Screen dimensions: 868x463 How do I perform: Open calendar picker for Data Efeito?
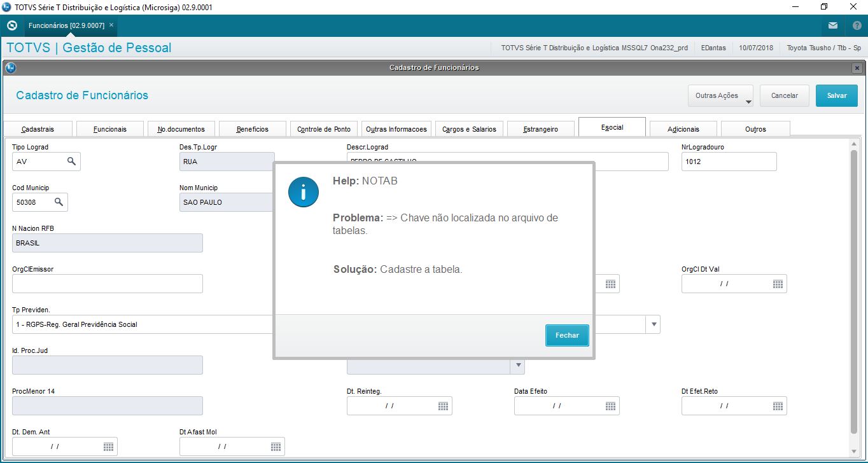click(x=610, y=406)
